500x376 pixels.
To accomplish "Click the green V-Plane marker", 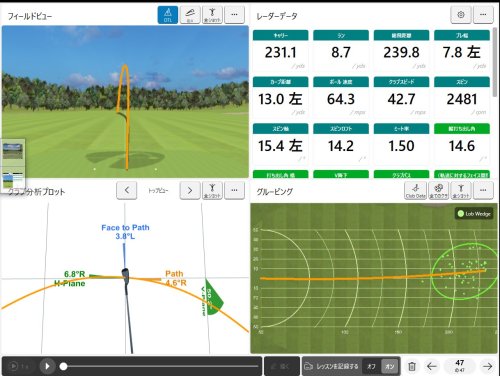I will (212, 297).
